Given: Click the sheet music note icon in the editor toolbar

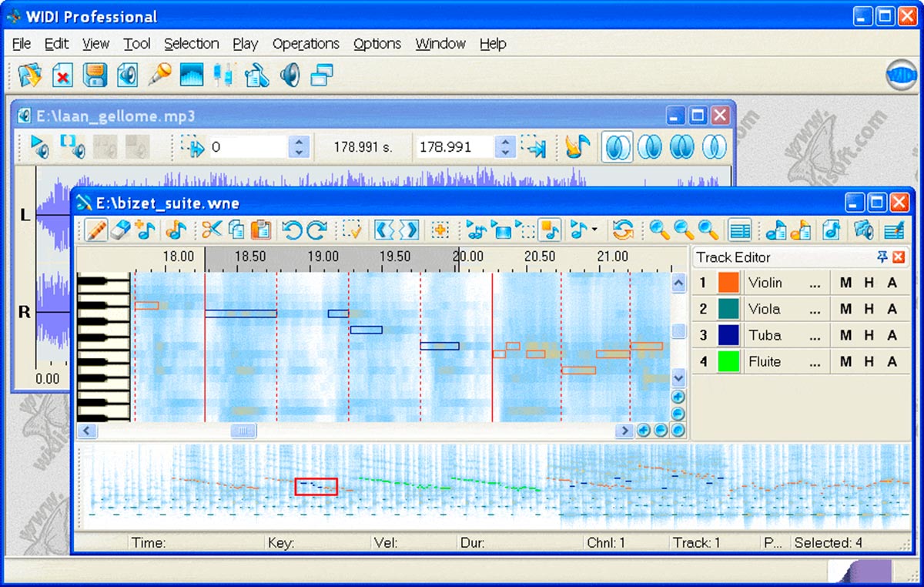Looking at the screenshot, I should point(832,230).
